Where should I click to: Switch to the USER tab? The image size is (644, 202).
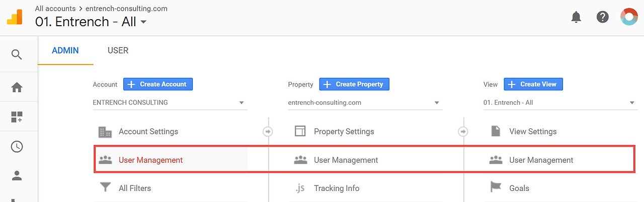click(118, 50)
